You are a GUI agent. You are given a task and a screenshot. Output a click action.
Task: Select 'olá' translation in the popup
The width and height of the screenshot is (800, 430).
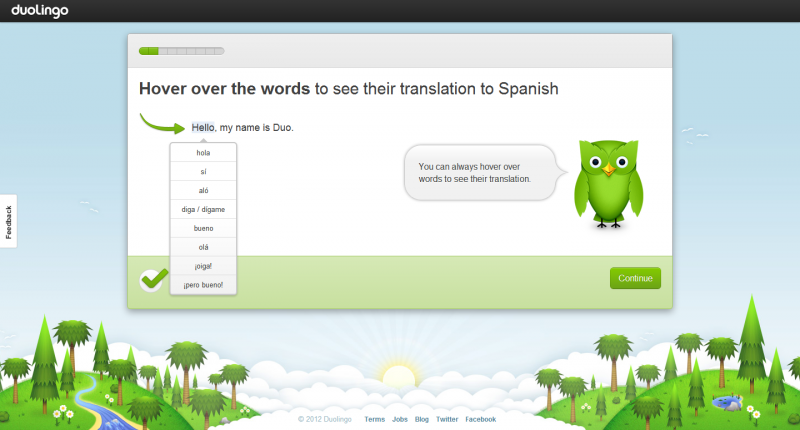(203, 247)
